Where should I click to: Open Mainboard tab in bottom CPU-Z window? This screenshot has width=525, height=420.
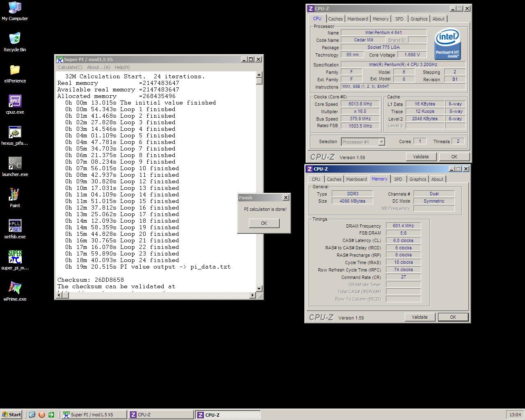pos(356,179)
